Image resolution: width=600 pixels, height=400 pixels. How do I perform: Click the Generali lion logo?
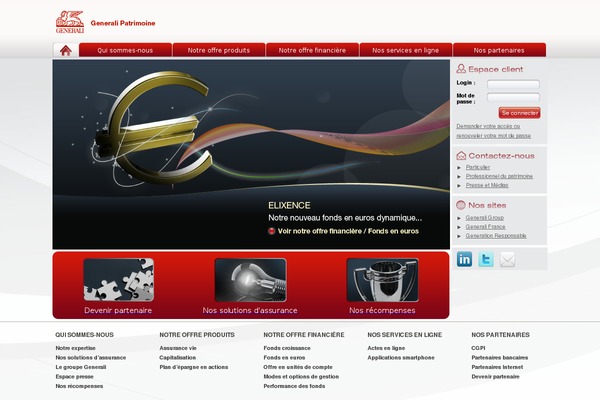[70, 22]
